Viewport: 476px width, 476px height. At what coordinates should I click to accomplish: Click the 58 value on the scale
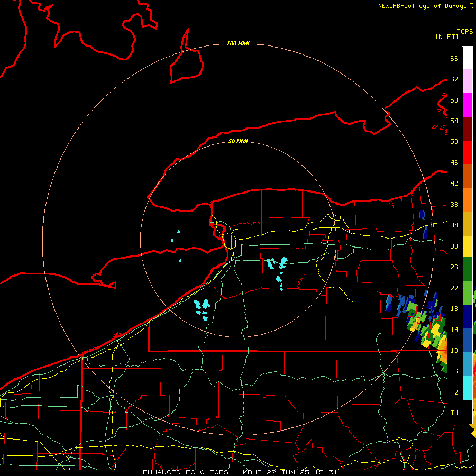click(x=454, y=100)
